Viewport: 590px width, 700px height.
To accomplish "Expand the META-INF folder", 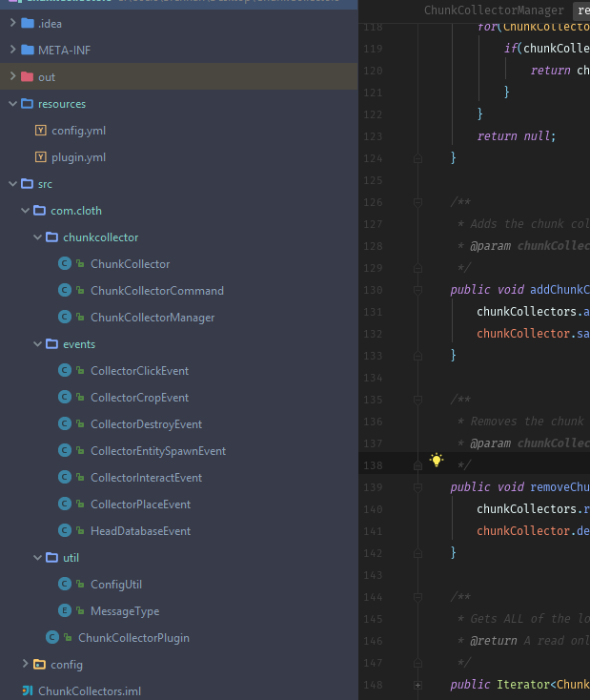I will [x=12, y=50].
